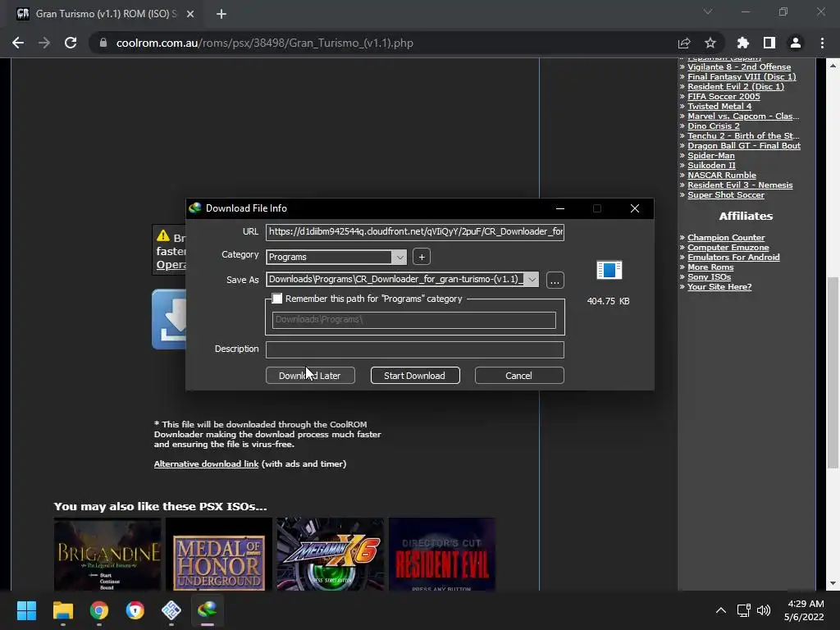Viewport: 840px width, 630px height.
Task: Open the browser Extensions puzzle icon
Action: click(x=743, y=43)
